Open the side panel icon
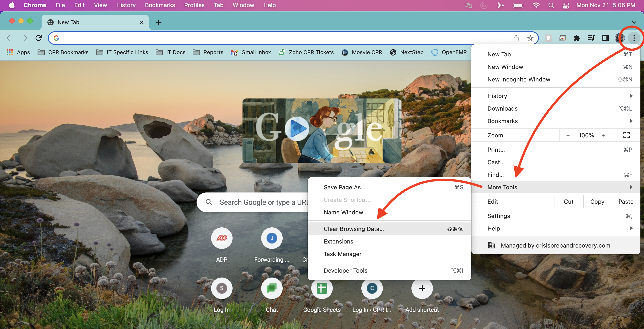Image resolution: width=644 pixels, height=329 pixels. (x=605, y=38)
